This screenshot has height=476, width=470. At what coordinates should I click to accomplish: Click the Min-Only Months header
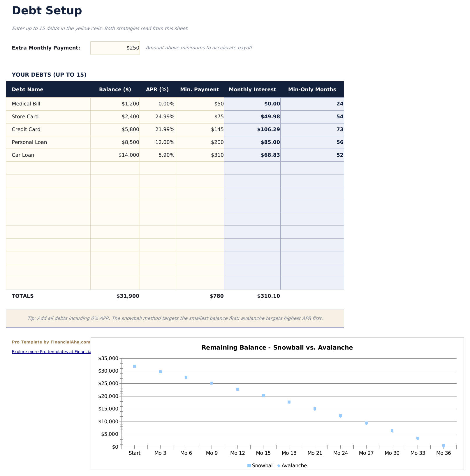(312, 89)
